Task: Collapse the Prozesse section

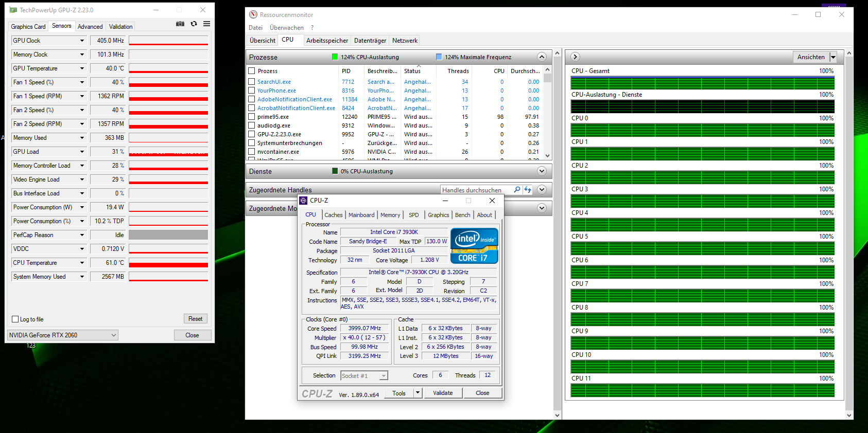Action: click(x=542, y=57)
